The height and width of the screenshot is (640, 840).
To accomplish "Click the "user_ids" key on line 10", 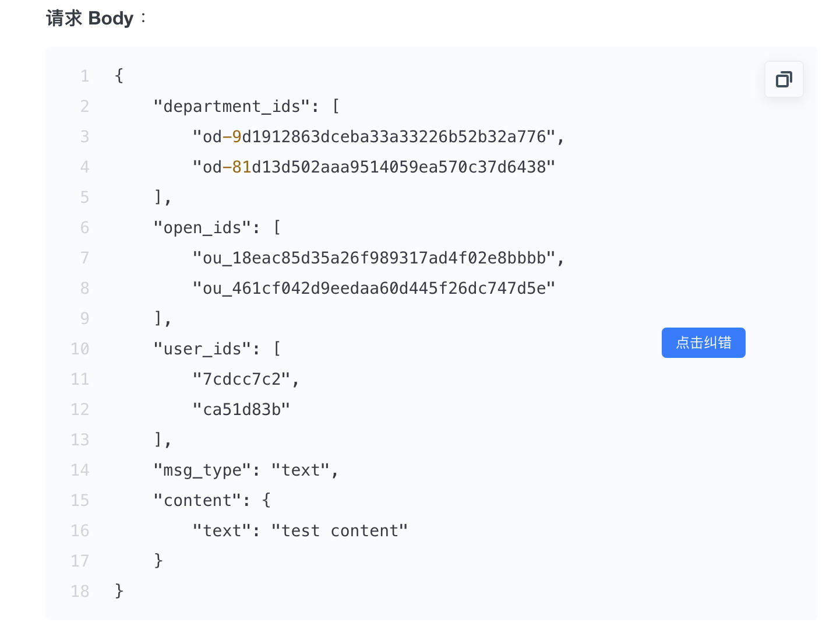I will (202, 349).
